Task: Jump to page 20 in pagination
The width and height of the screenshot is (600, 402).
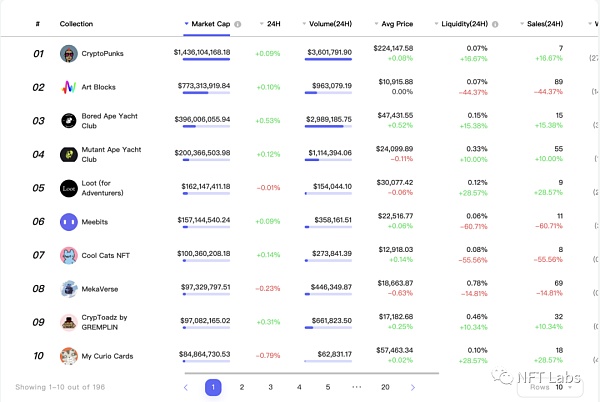Action: pos(385,387)
